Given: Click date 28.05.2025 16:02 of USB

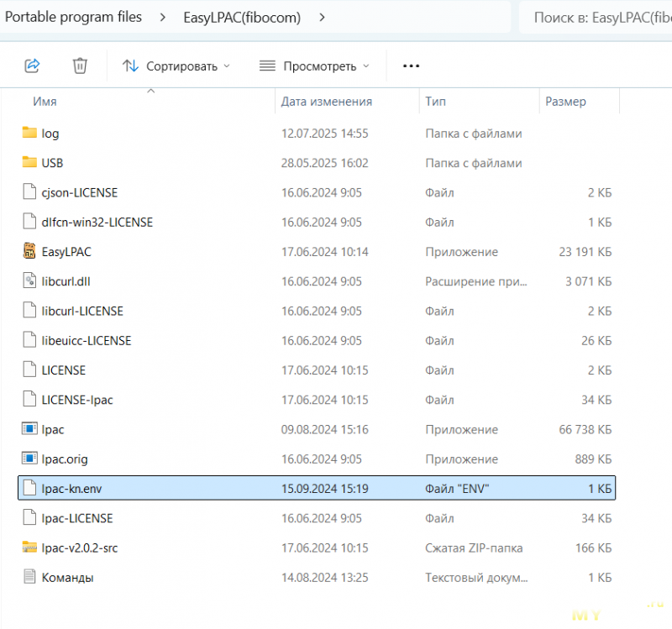Looking at the screenshot, I should coord(324,163).
